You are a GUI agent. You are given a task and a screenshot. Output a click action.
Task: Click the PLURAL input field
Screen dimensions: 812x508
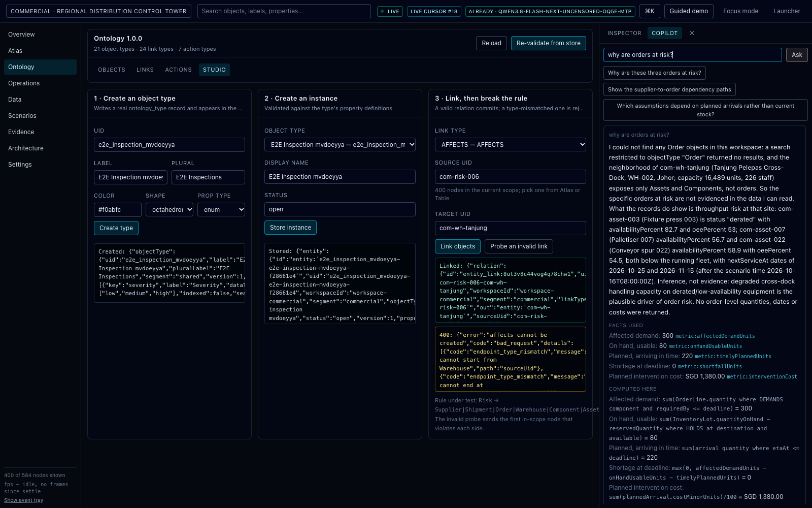[208, 177]
